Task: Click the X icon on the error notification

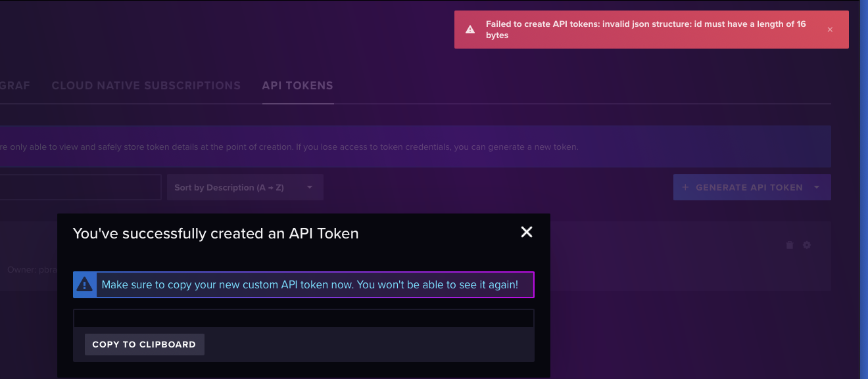Action: point(830,29)
